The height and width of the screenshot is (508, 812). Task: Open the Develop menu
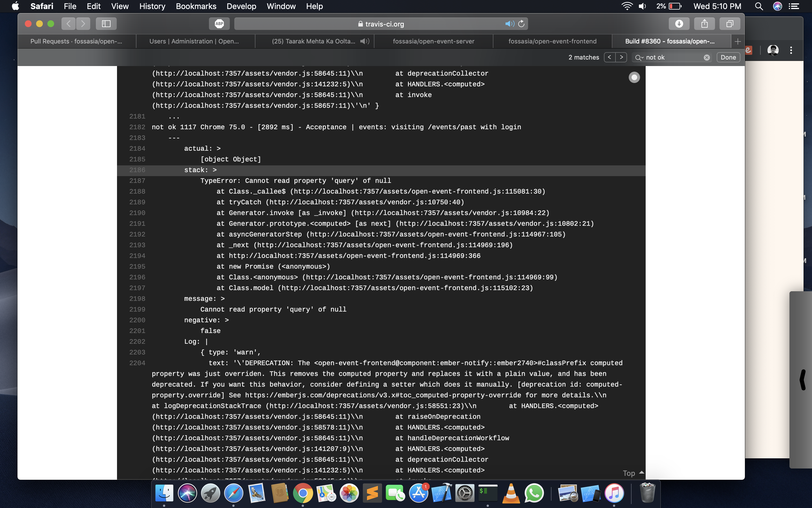click(241, 6)
